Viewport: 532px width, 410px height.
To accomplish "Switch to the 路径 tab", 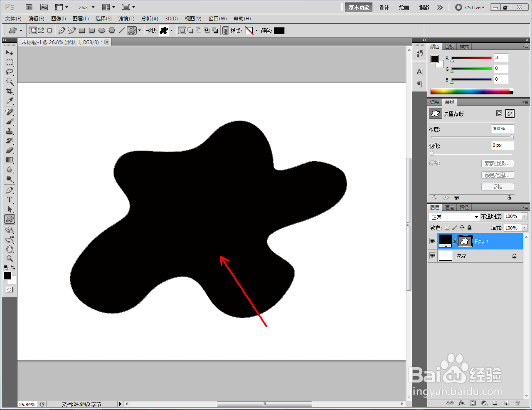I will [x=464, y=207].
